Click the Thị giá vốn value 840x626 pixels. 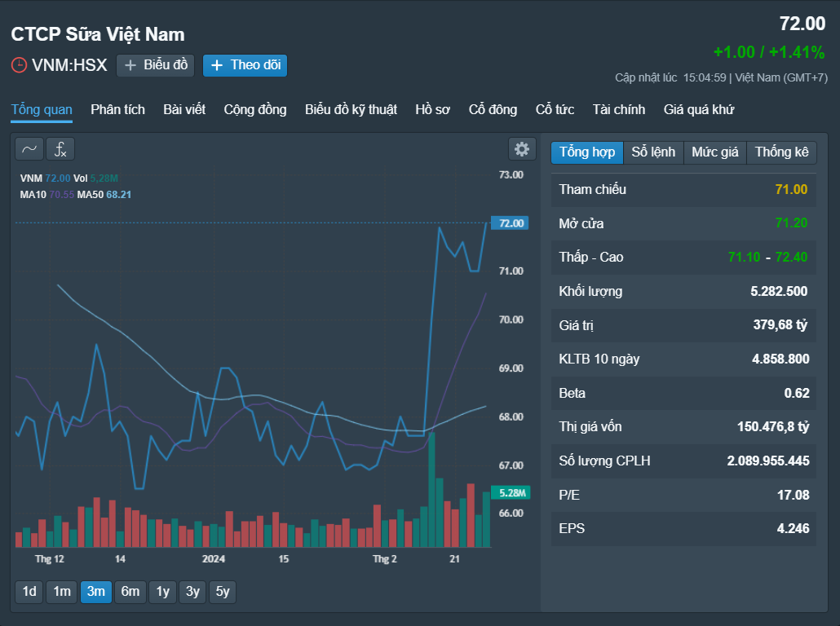coord(773,427)
